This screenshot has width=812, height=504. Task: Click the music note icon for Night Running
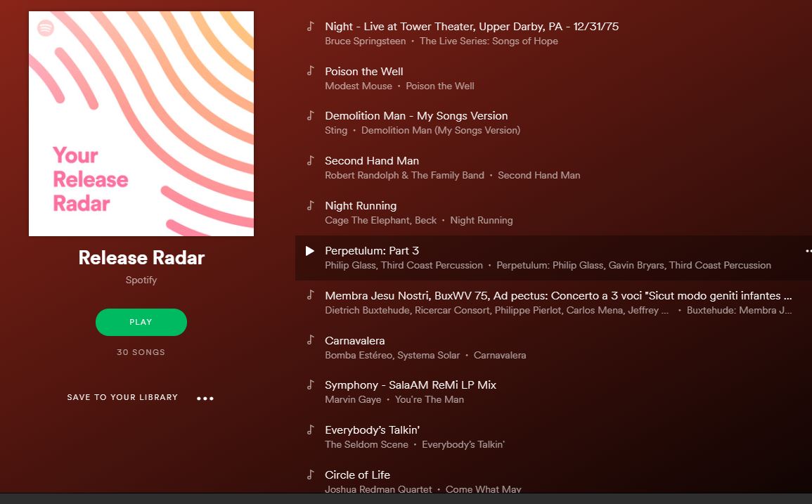point(310,206)
